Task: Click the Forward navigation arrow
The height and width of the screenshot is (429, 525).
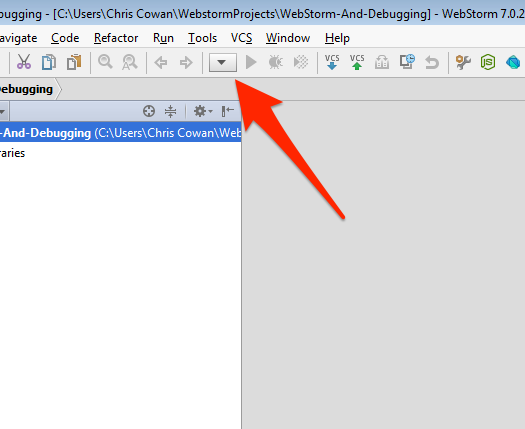Action: click(186, 63)
